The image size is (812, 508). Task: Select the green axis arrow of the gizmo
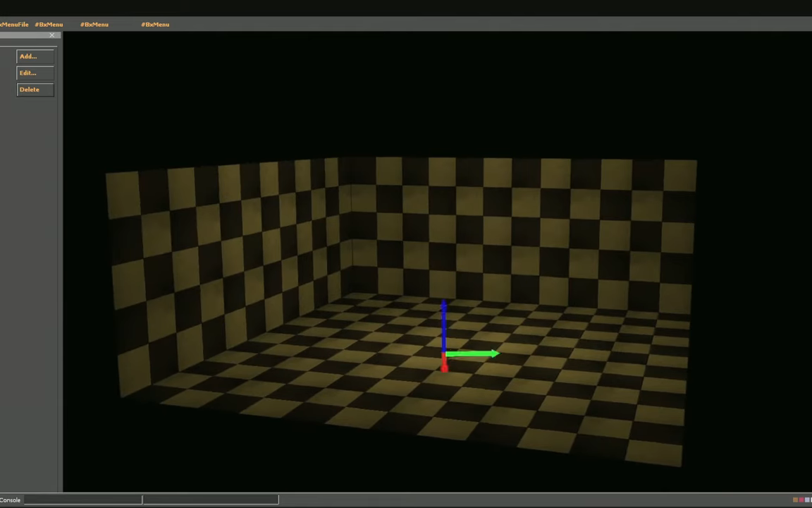pos(469,353)
